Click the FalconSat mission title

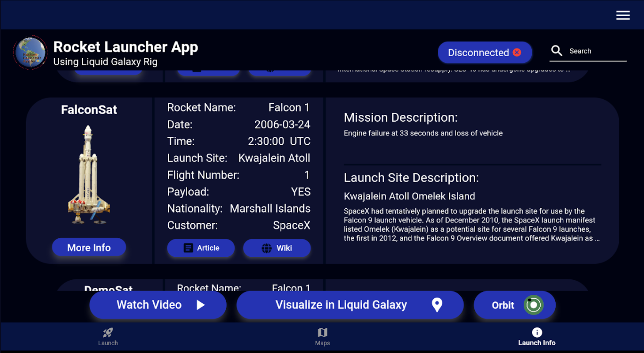tap(89, 110)
